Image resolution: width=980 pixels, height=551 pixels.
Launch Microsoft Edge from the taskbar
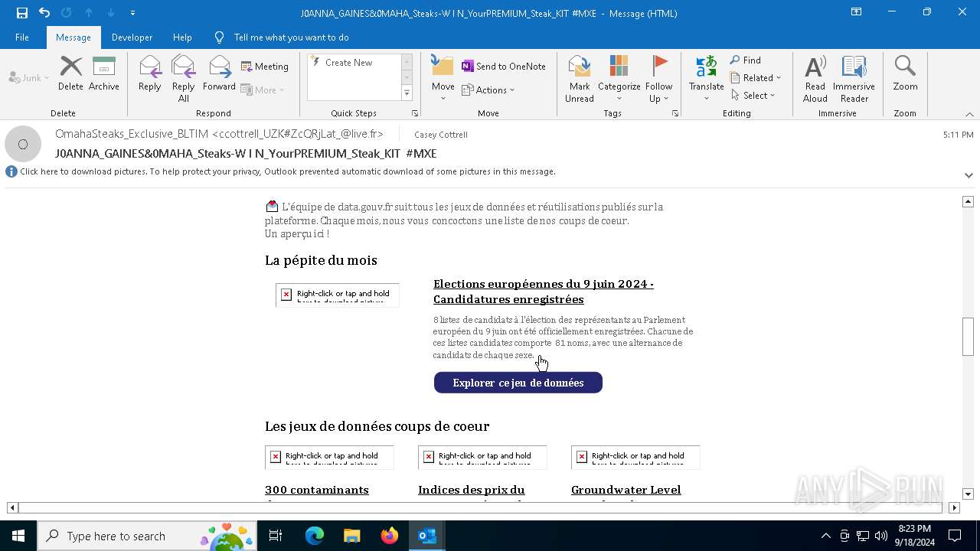tap(315, 536)
